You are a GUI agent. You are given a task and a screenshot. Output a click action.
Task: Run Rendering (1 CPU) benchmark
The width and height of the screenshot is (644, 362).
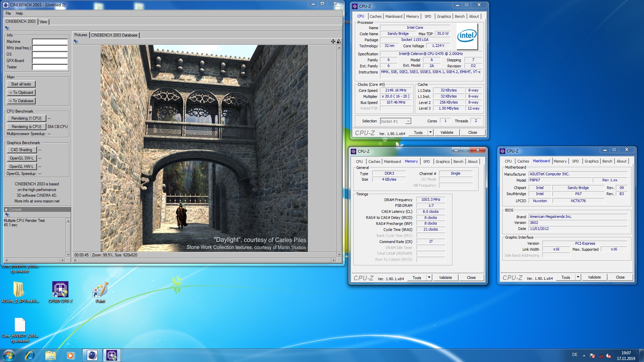point(26,118)
